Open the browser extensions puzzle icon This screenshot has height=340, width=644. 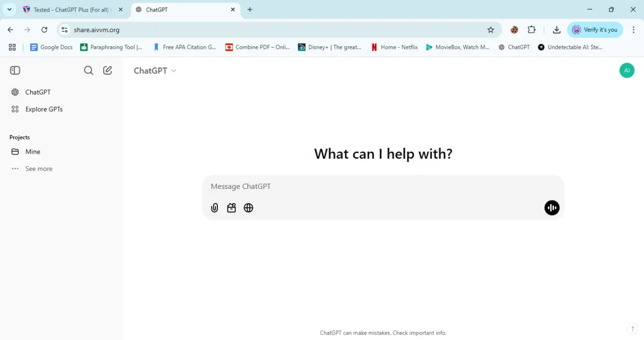click(532, 30)
